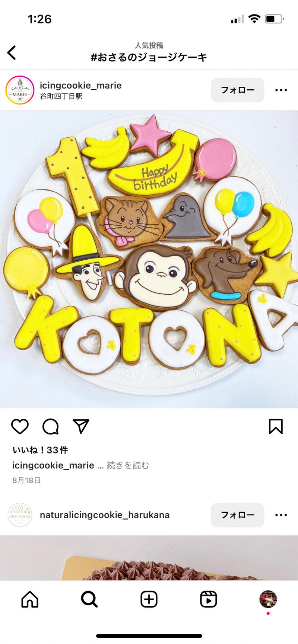The height and width of the screenshot is (644, 298).
Task: Follow naturalicingcookie_harukana with フォロー button
Action: pyautogui.click(x=238, y=515)
